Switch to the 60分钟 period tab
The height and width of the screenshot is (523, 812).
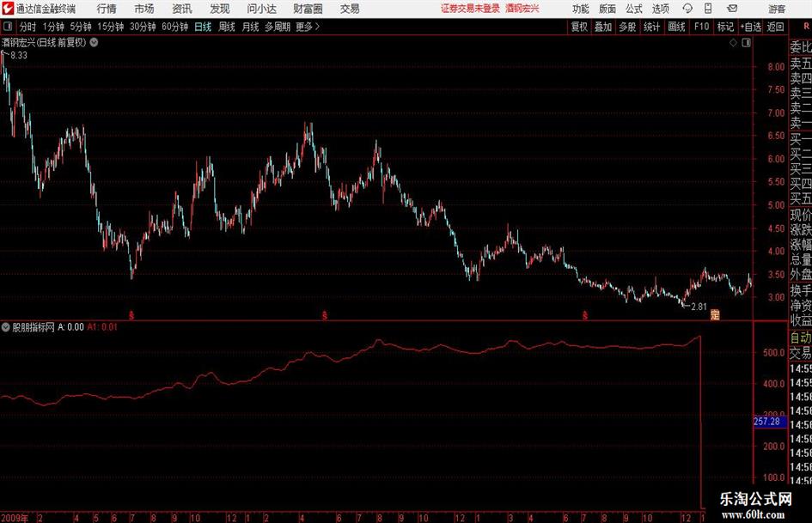pos(174,27)
